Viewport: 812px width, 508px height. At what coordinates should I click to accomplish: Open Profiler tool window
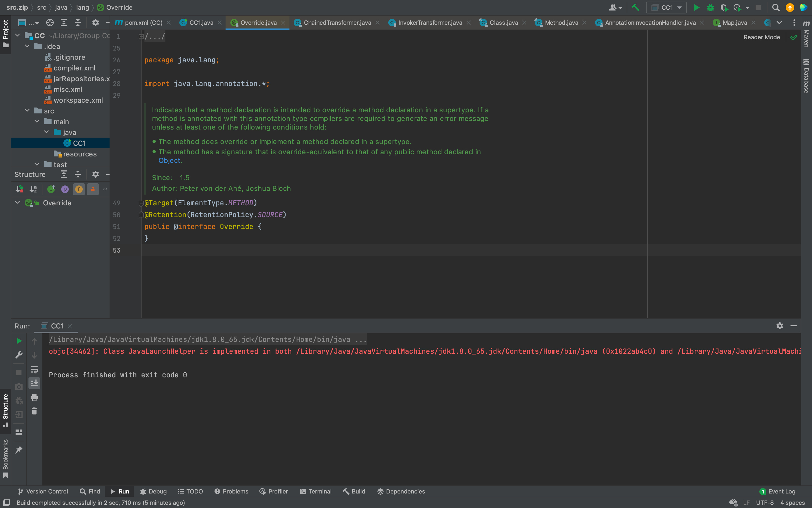(x=273, y=491)
